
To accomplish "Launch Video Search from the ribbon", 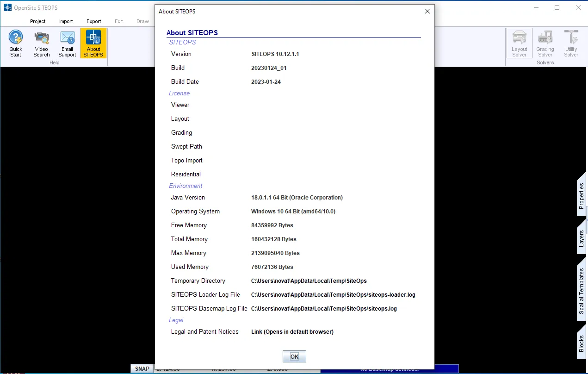I will tap(42, 44).
